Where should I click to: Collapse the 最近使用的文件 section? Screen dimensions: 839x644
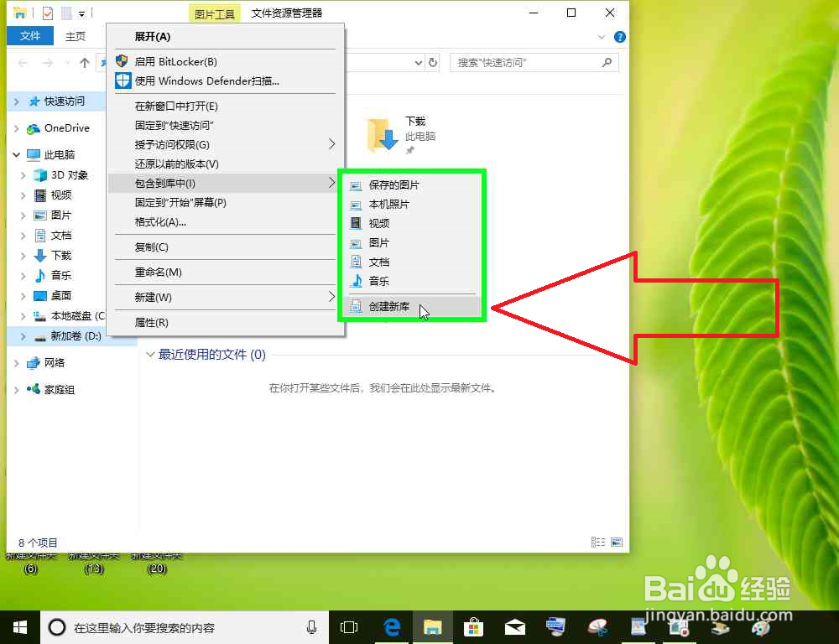click(150, 354)
